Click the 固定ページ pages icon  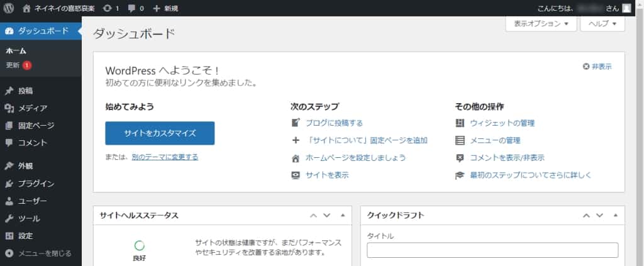pos(9,126)
